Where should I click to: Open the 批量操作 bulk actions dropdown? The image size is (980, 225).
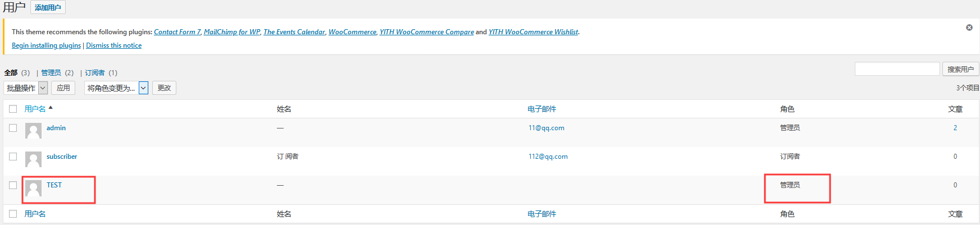[x=26, y=88]
